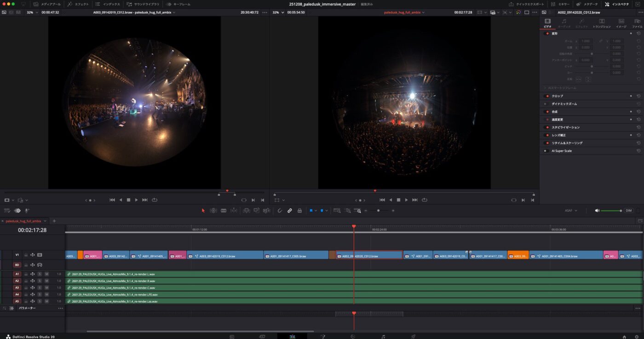Image resolution: width=644 pixels, height=339 pixels.
Task: Open the blue Marker color dropdown
Action: (x=327, y=211)
